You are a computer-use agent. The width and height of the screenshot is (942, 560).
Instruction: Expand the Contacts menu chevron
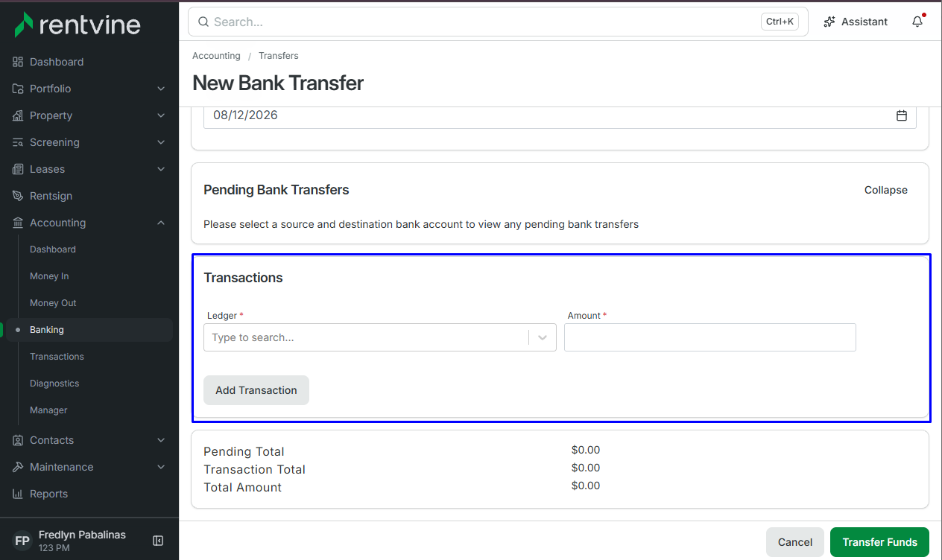(161, 440)
